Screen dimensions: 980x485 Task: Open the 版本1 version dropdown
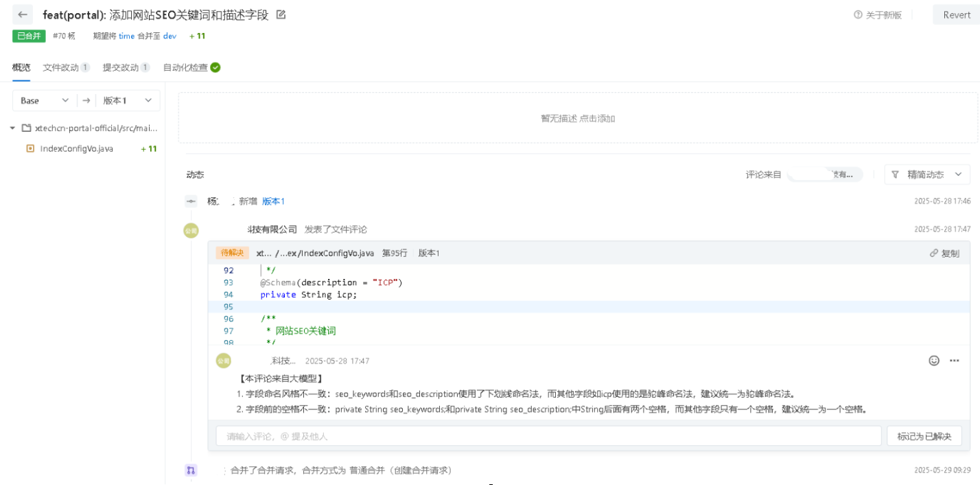128,100
